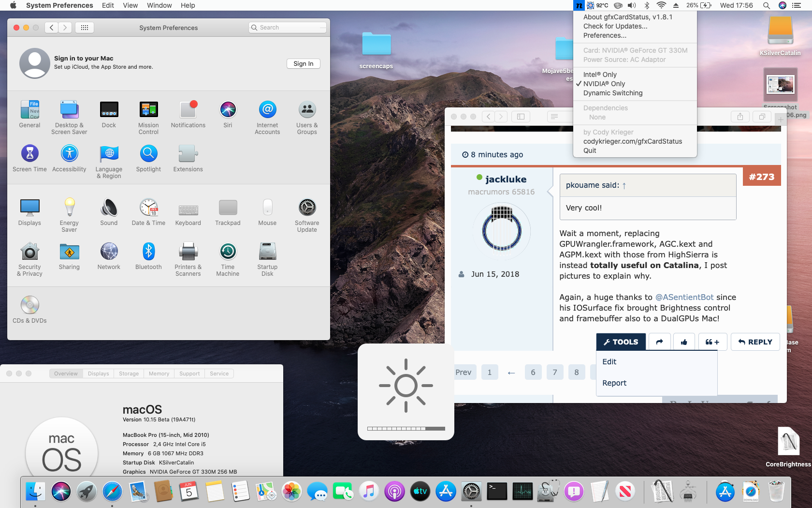Open the Dock preference pane

click(109, 114)
